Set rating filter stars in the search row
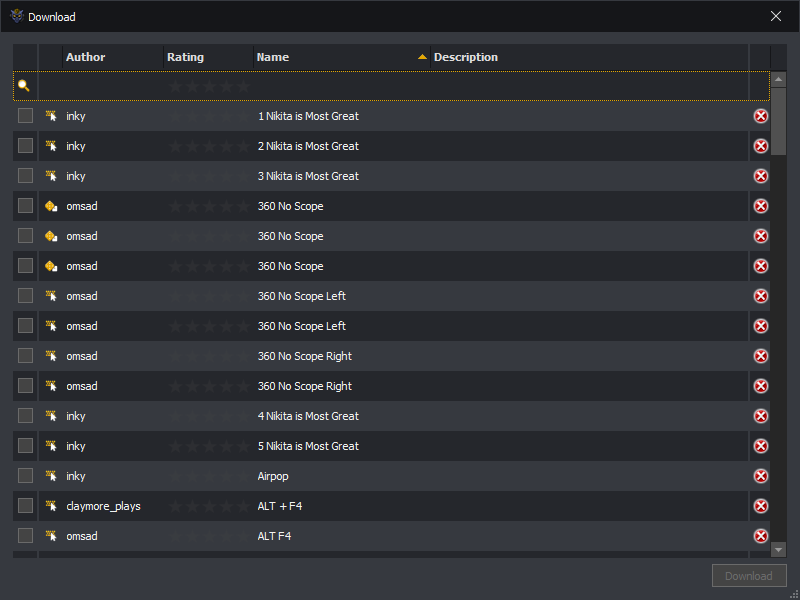 click(209, 86)
